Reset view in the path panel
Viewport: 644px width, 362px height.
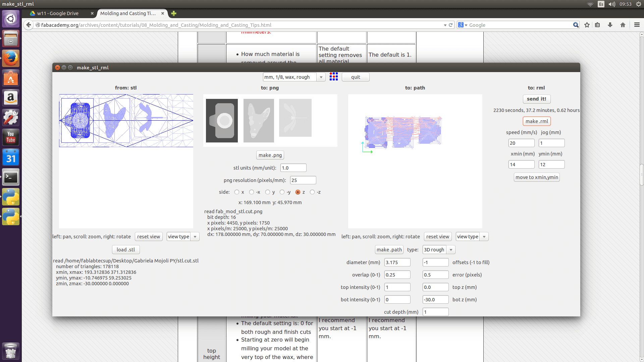pyautogui.click(x=438, y=237)
